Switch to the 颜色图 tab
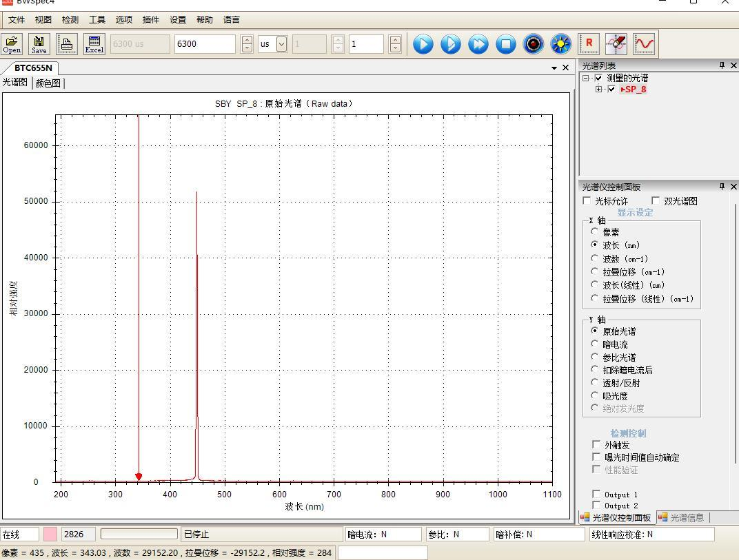Screen dimensions: 739x560 (x=48, y=83)
